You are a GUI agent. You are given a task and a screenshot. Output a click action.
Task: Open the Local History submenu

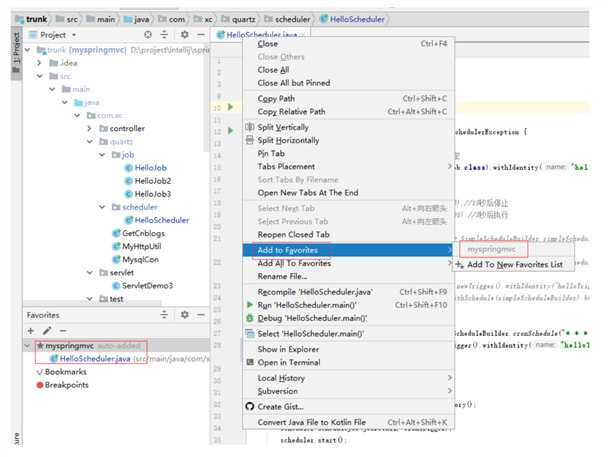click(x=349, y=378)
